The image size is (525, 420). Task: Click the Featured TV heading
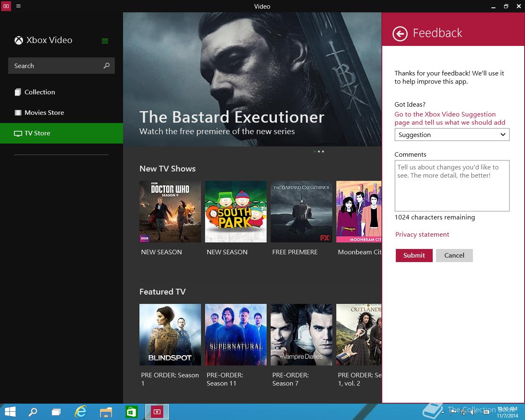[162, 292]
